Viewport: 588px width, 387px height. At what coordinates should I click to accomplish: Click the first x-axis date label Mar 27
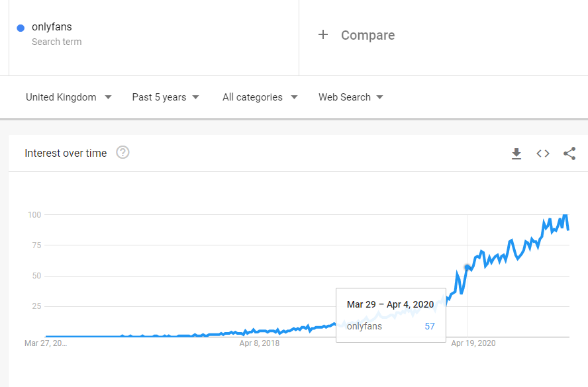[46, 343]
